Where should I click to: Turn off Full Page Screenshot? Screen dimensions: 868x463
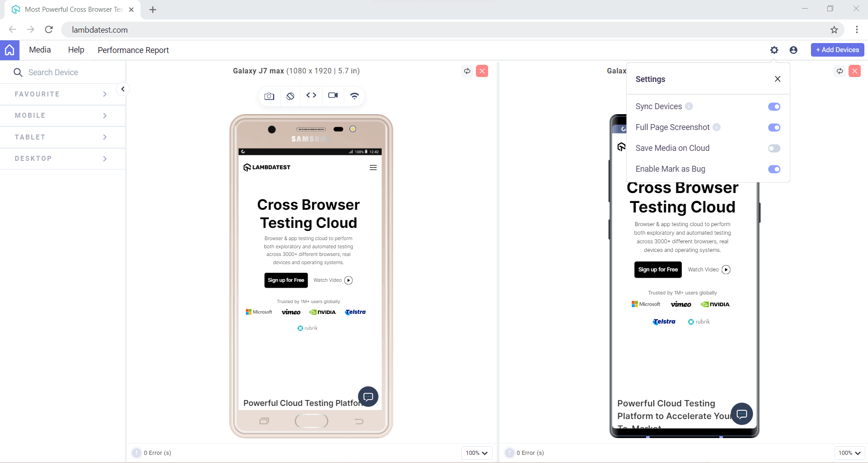click(x=774, y=127)
